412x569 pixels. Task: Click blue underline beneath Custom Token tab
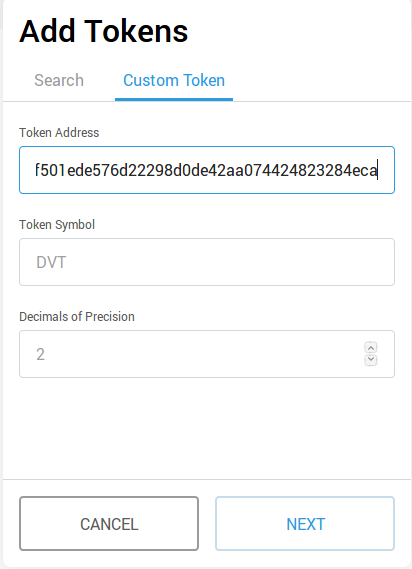(x=174, y=99)
